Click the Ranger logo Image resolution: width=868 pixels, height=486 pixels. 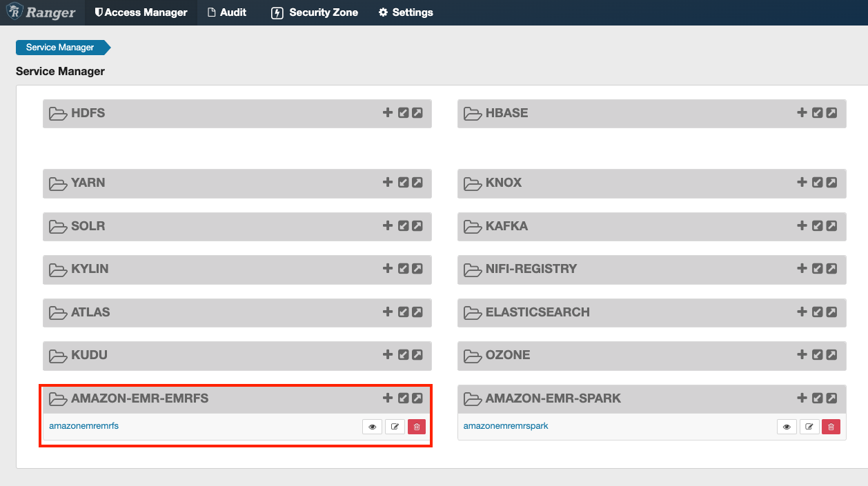(x=41, y=12)
